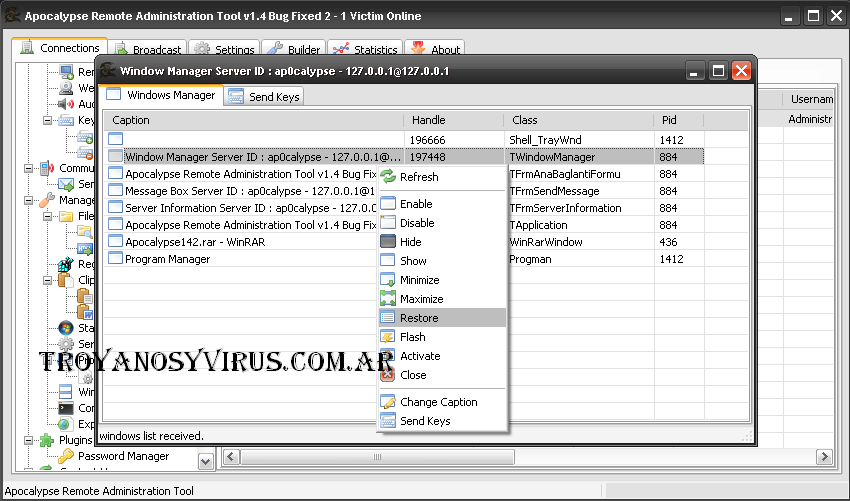Click the window icon of Shell_TrayWnd row

(115, 139)
